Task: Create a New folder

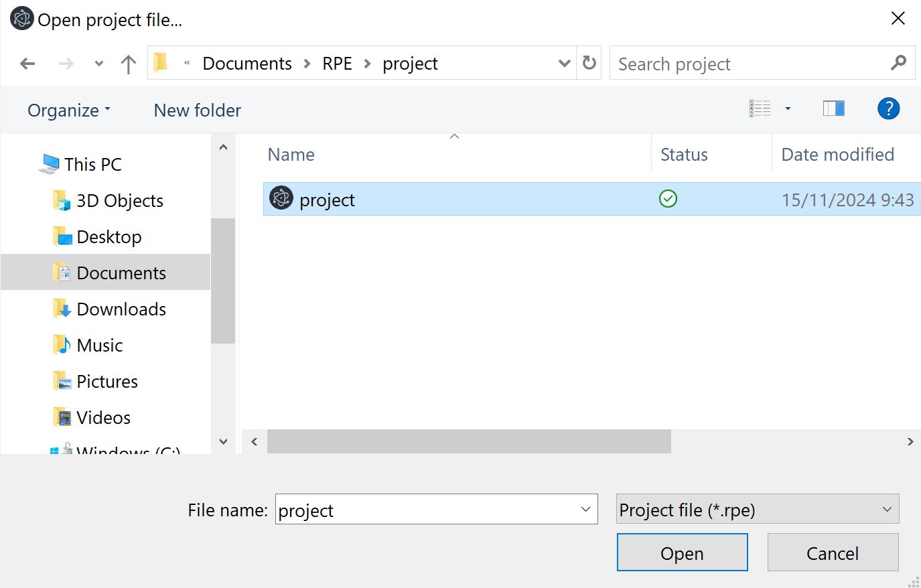Action: pyautogui.click(x=198, y=111)
